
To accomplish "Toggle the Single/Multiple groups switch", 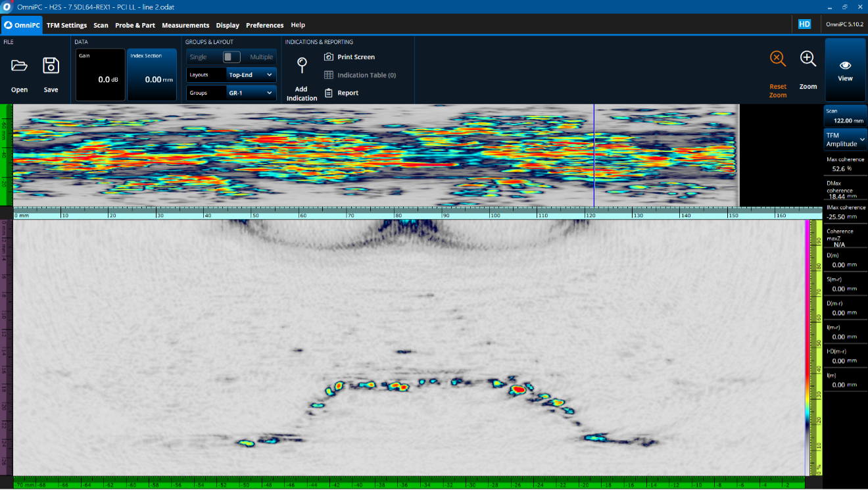I will [231, 57].
